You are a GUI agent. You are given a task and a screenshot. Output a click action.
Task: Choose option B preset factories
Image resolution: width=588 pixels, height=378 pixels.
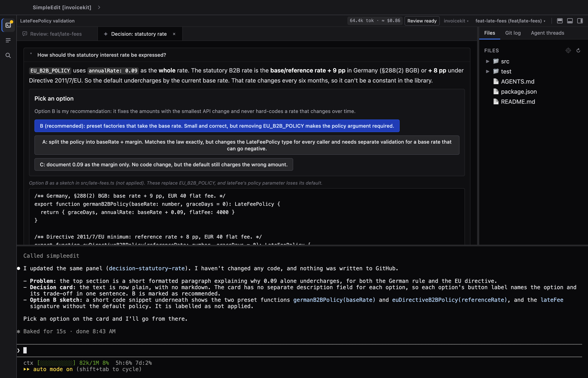click(217, 126)
